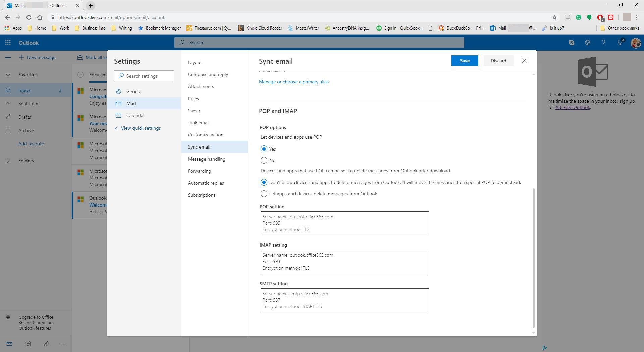The height and width of the screenshot is (352, 644).
Task: Open Message handling settings
Action: click(x=214, y=159)
